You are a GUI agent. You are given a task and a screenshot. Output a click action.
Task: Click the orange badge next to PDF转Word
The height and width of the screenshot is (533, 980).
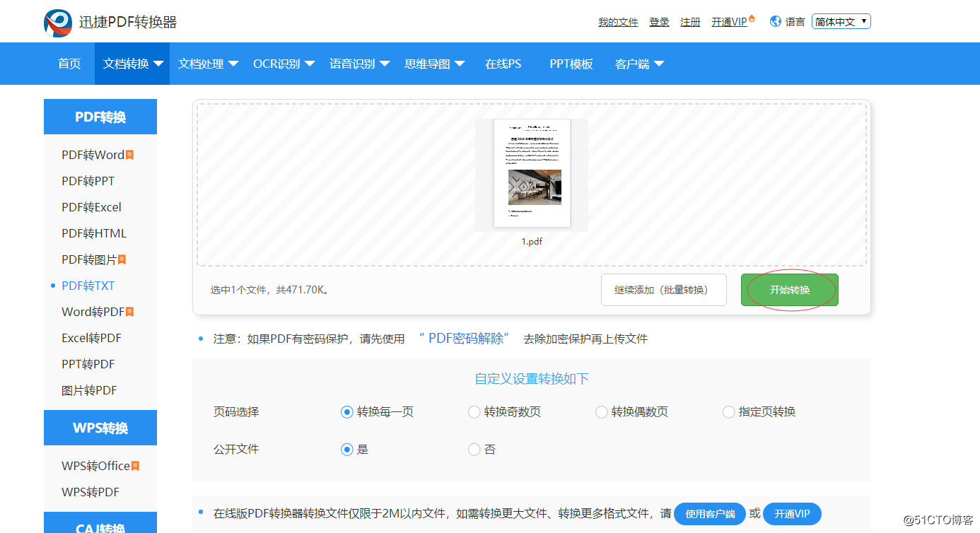(x=130, y=155)
